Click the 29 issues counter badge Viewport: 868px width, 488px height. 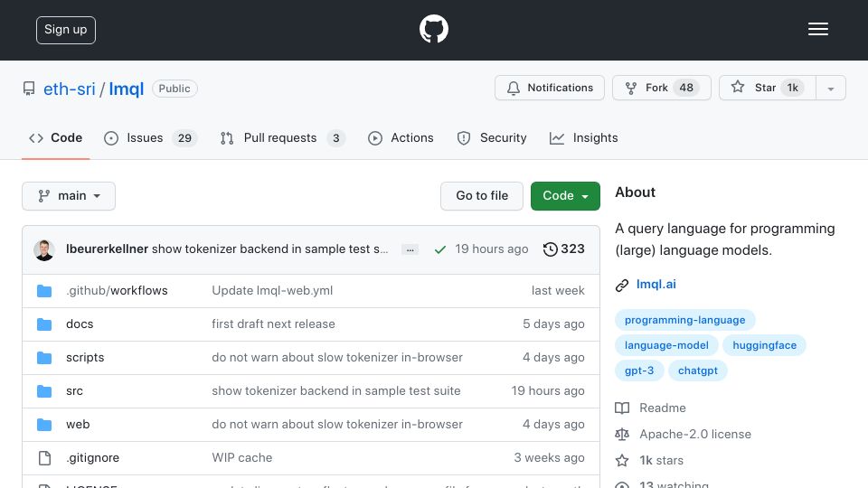pos(184,138)
